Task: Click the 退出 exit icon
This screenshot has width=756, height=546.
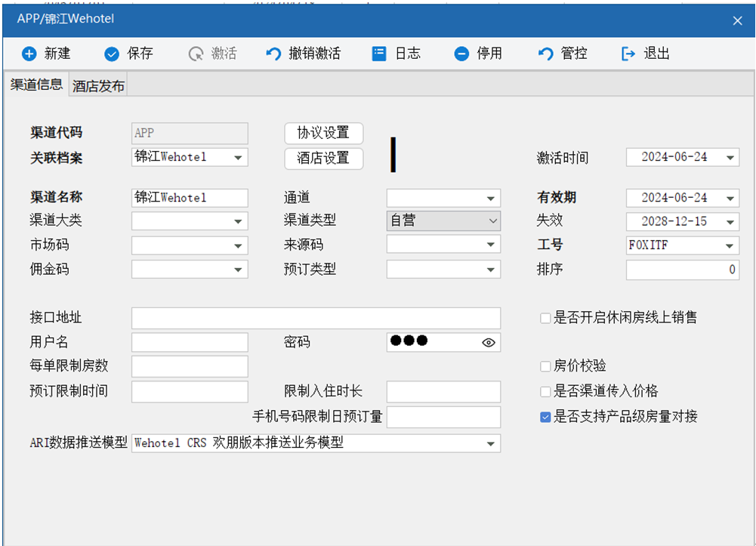Action: [628, 54]
